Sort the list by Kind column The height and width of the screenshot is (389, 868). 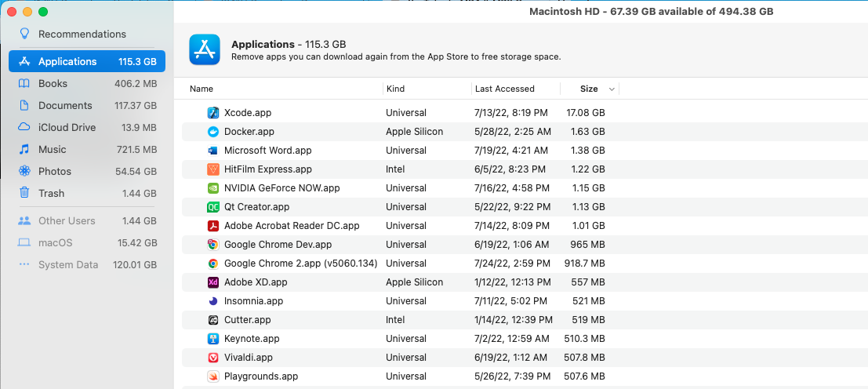point(395,89)
